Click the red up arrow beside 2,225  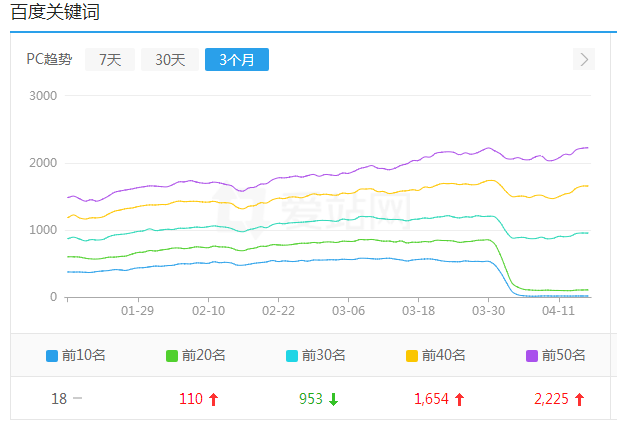coord(579,399)
